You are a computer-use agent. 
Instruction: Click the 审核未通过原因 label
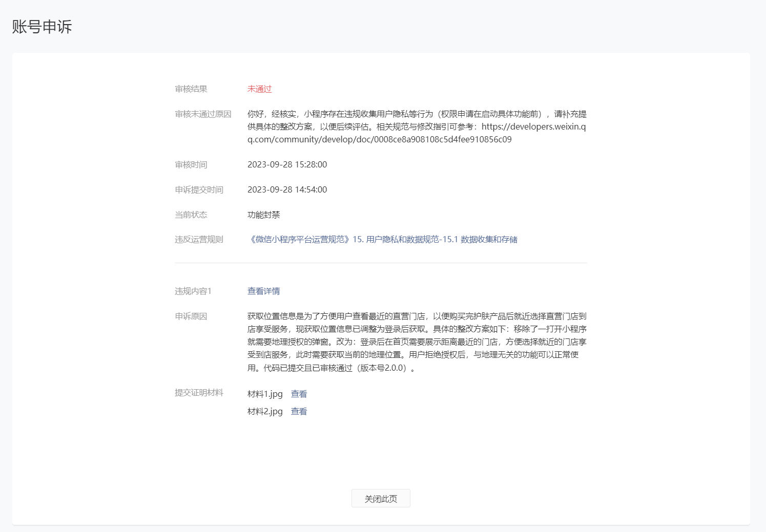pos(203,114)
